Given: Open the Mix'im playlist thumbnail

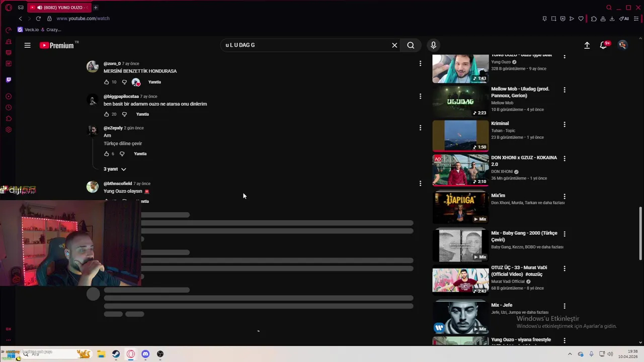Looking at the screenshot, I should [460, 207].
